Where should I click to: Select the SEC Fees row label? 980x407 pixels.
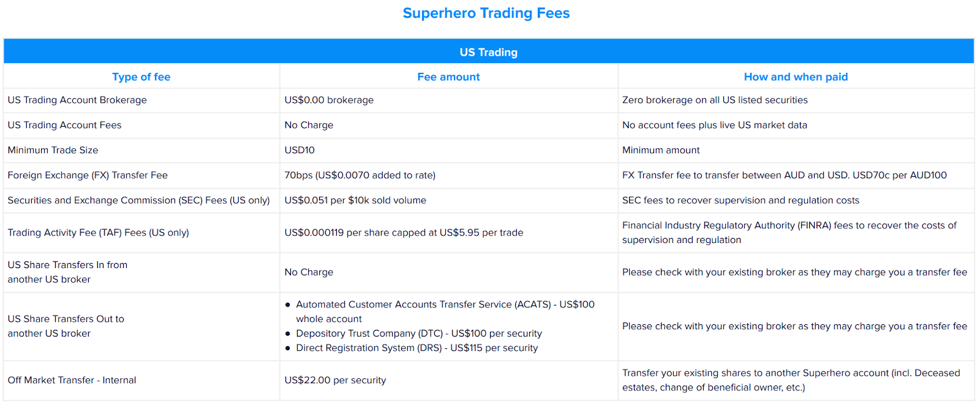(138, 200)
